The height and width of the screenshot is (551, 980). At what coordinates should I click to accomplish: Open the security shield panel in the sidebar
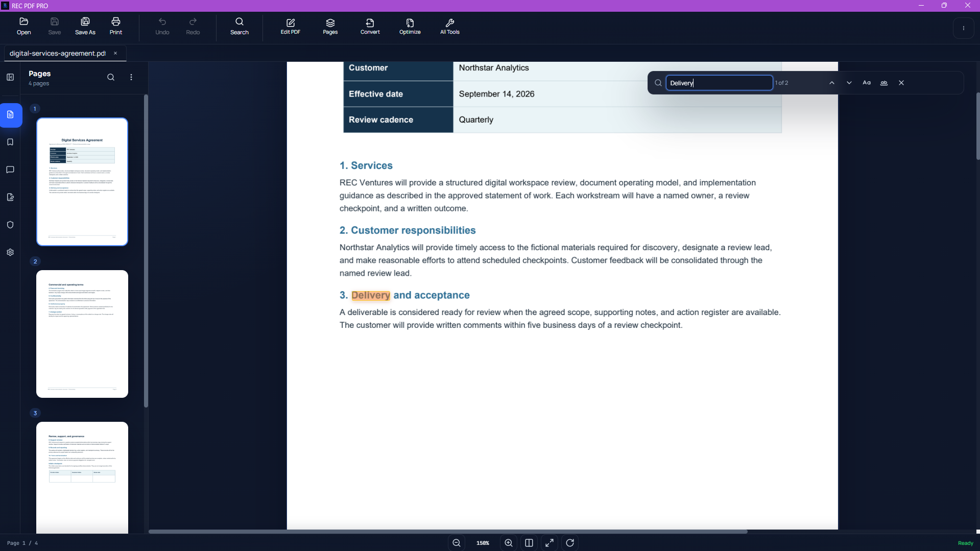click(10, 225)
